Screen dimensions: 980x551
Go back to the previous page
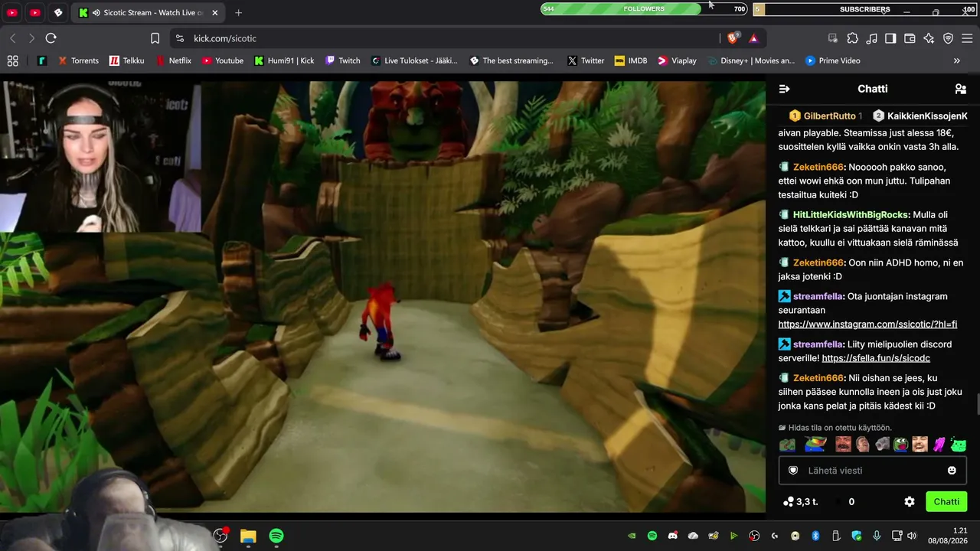(x=12, y=38)
